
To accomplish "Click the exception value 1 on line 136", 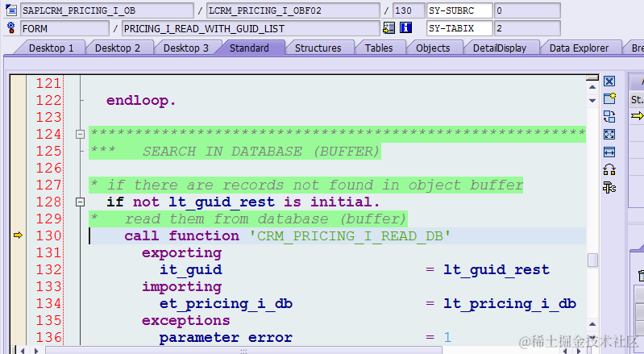I will click(447, 337).
